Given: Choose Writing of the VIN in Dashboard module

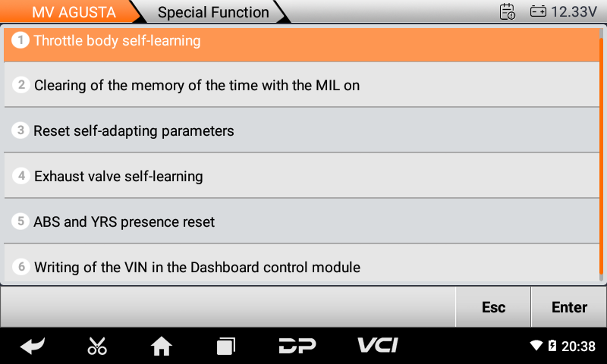Looking at the screenshot, I should (x=303, y=266).
